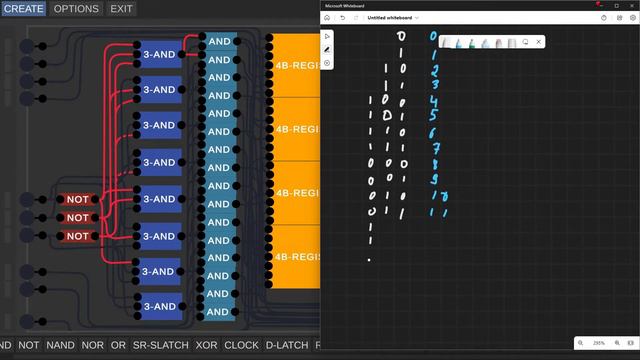Add a NOT chip from bottom bar
640x360 pixels.
point(29,345)
